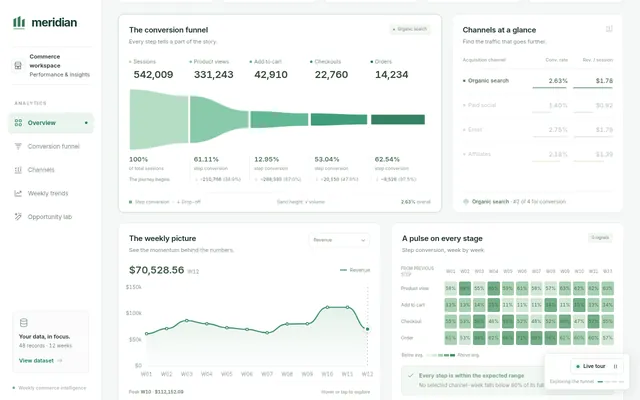Viewport: 640px width, 400px height.
Task: Click the Opportunity lab wand icon
Action: click(x=18, y=217)
